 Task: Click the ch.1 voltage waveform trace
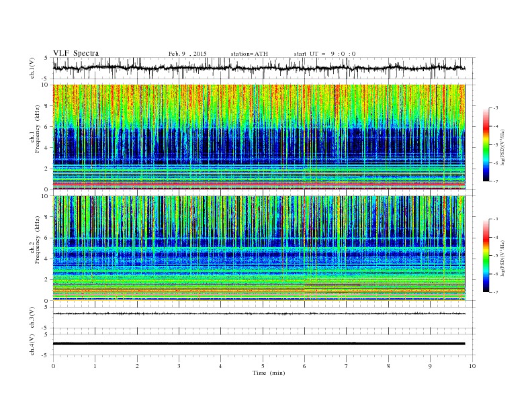tap(259, 68)
